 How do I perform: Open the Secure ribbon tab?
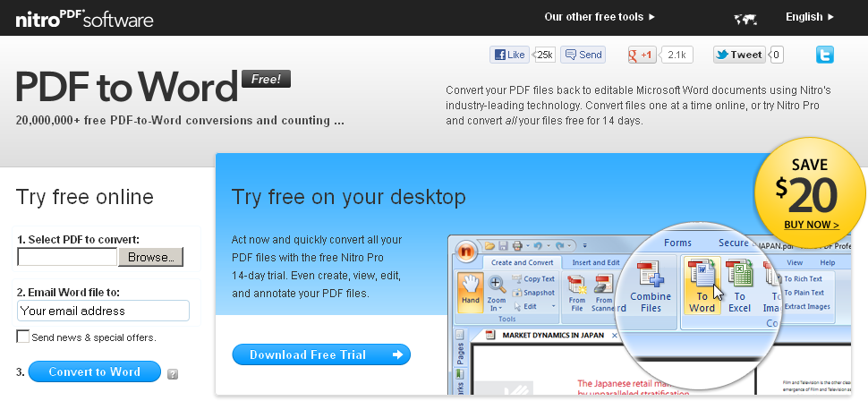(733, 243)
